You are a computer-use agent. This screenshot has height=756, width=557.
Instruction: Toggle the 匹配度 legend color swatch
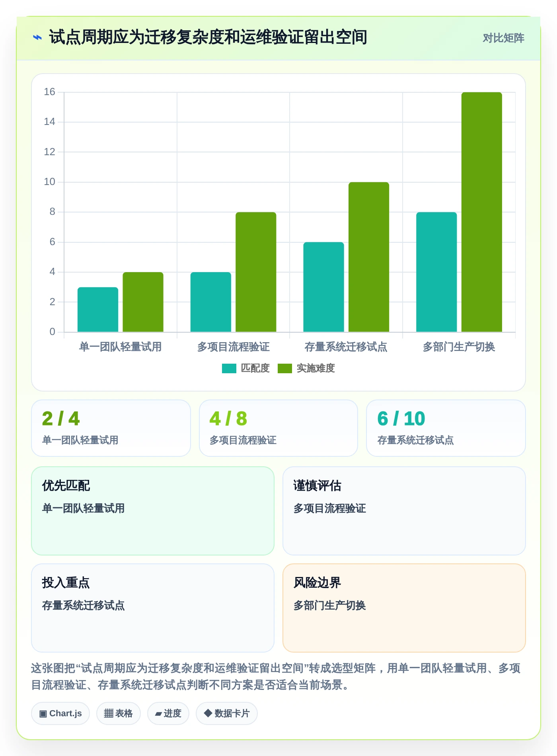tap(229, 368)
